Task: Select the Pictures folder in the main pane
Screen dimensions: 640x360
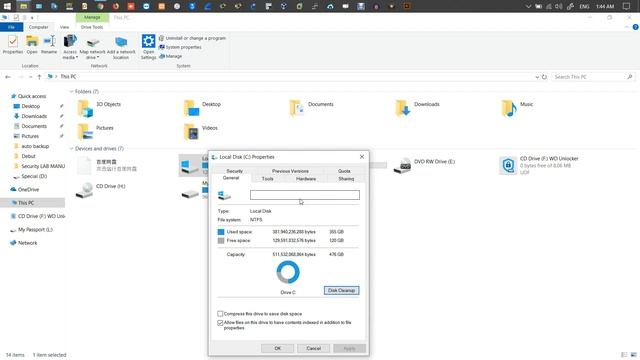Action: (x=96, y=131)
